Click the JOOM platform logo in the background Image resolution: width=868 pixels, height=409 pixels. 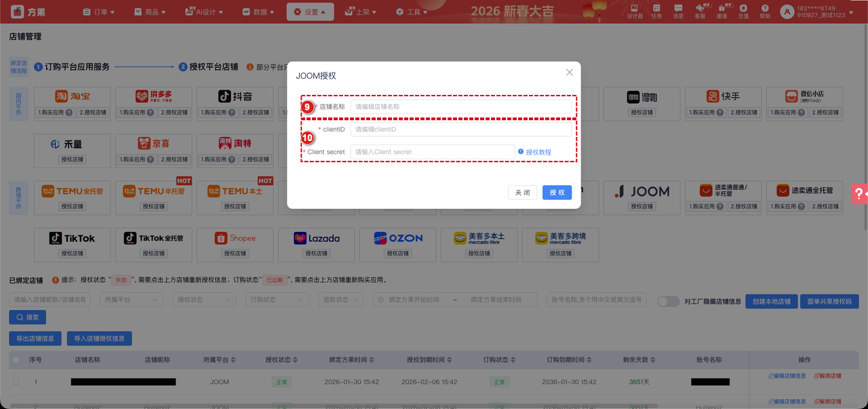coord(642,191)
